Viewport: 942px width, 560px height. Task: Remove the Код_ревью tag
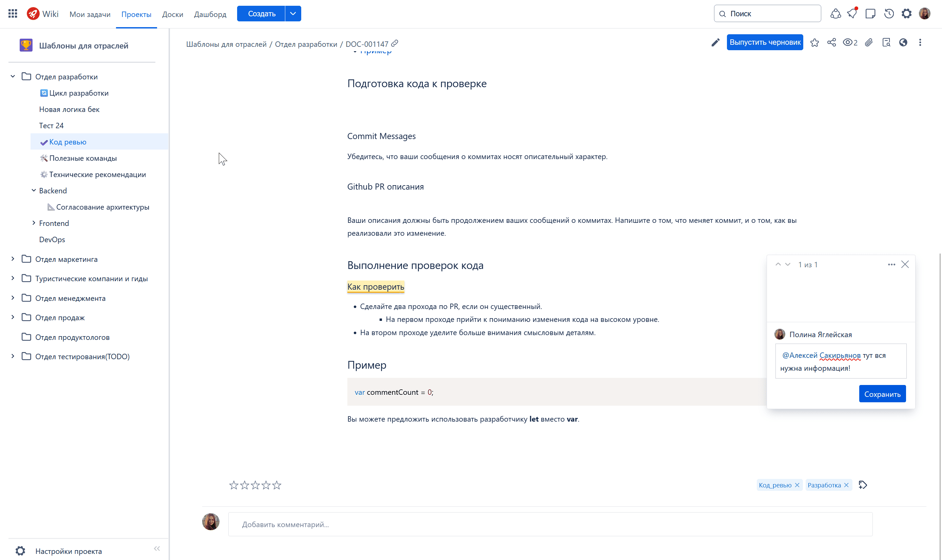(797, 485)
